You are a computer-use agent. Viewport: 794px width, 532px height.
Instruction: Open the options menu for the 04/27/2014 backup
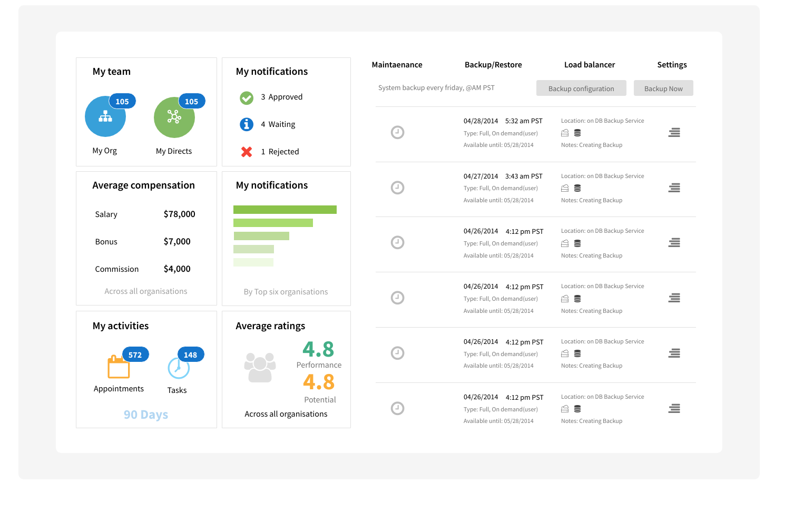pyautogui.click(x=674, y=188)
